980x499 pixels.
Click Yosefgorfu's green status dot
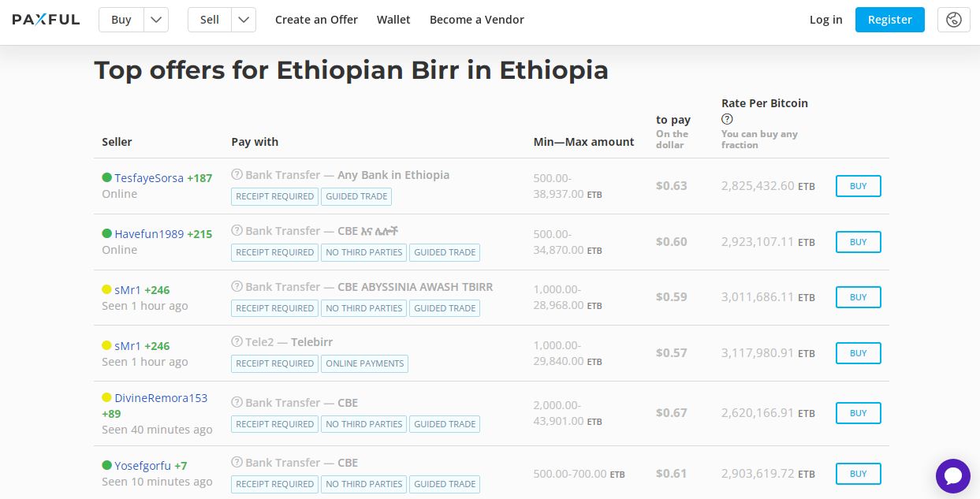click(106, 465)
